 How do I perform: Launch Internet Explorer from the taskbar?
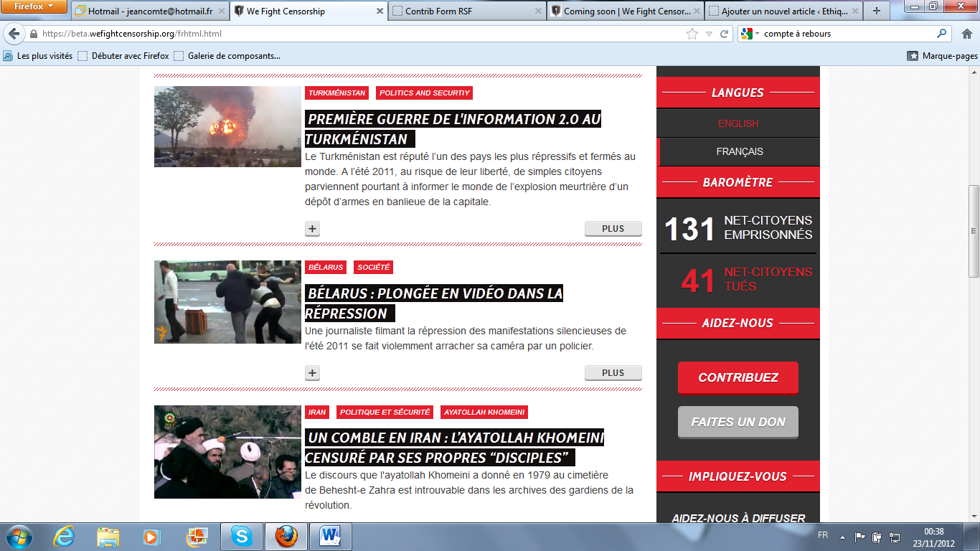point(64,536)
